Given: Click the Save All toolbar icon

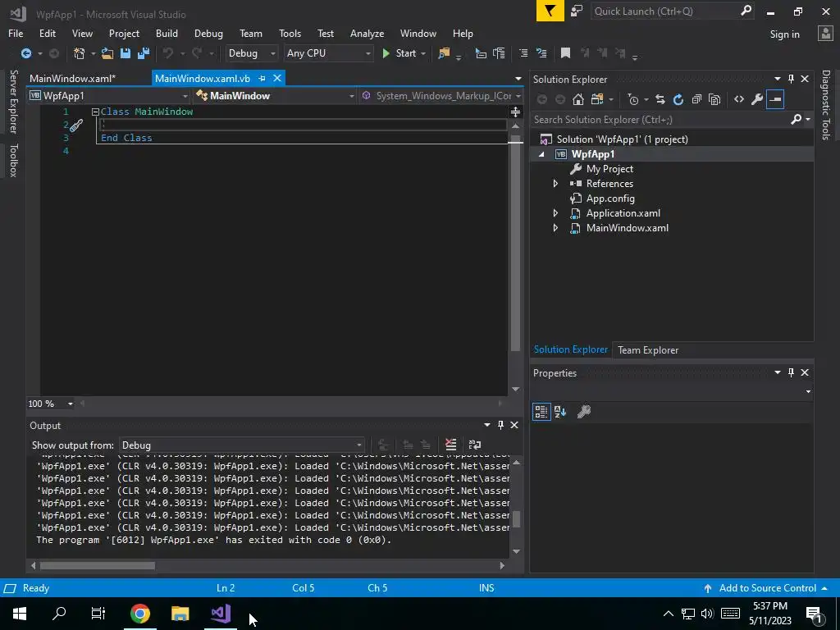Looking at the screenshot, I should point(144,53).
